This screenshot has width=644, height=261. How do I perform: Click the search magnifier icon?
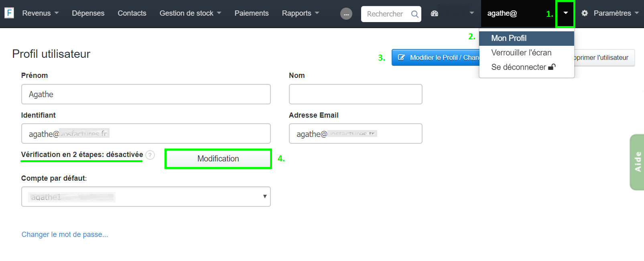tap(415, 14)
